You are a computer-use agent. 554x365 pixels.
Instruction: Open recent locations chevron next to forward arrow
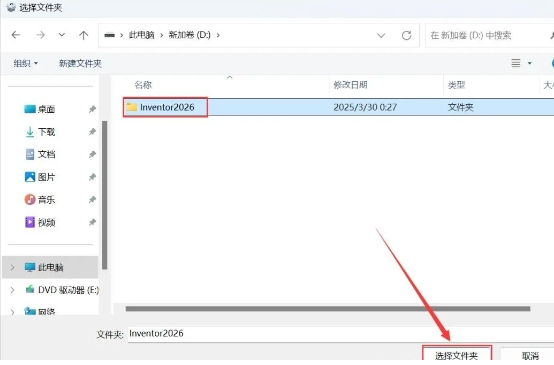[x=62, y=35]
